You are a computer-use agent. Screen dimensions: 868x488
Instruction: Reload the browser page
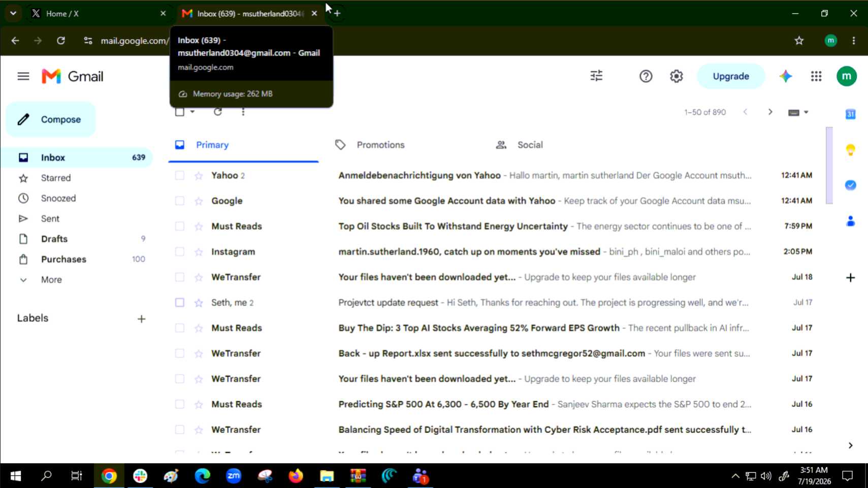tap(61, 41)
